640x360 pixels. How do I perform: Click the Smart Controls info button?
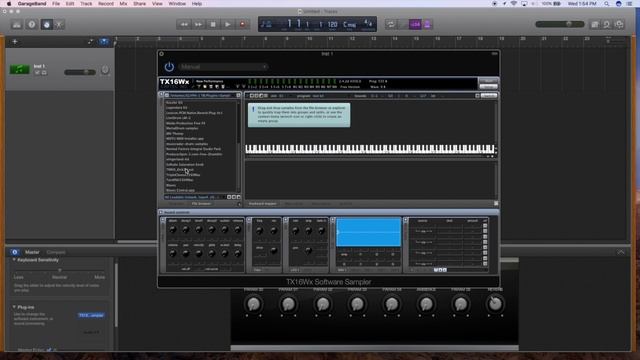tap(14, 252)
